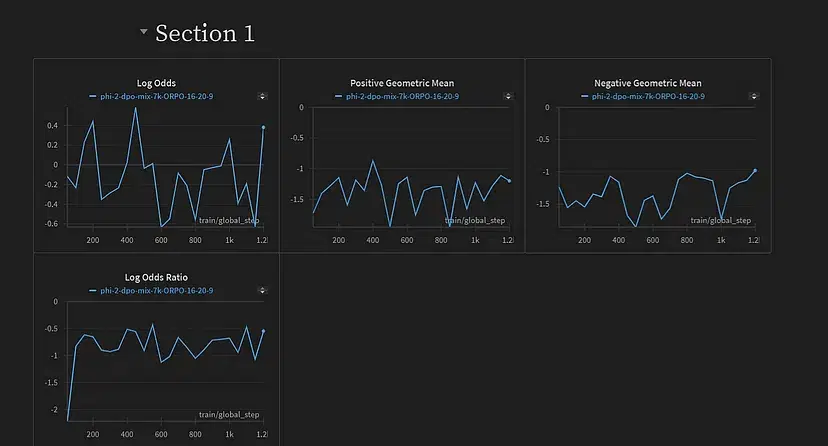Click Positive Geometric Mean legend line marker
Image resolution: width=828 pixels, height=446 pixels.
pyautogui.click(x=339, y=96)
